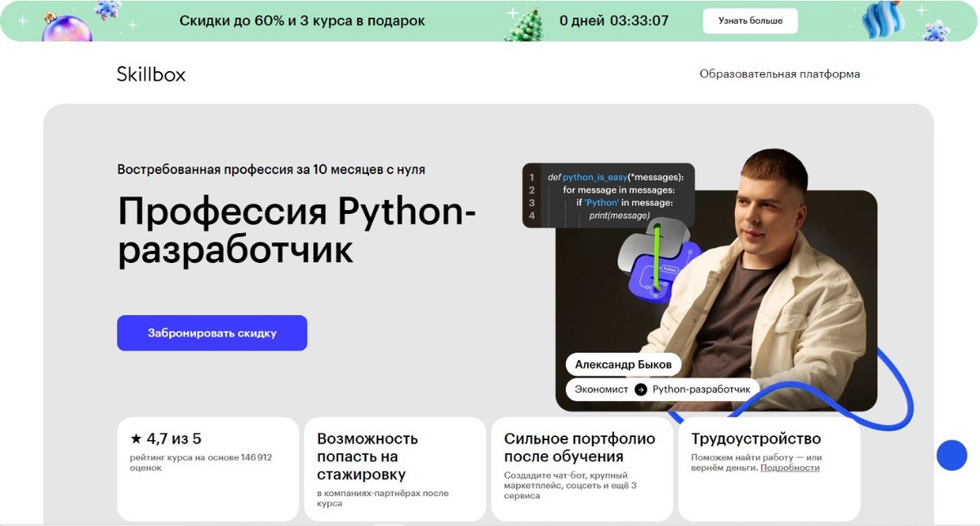980x526 pixels.
Task: Click the 'Профессия Python-разработчик' heading
Action: click(x=296, y=230)
